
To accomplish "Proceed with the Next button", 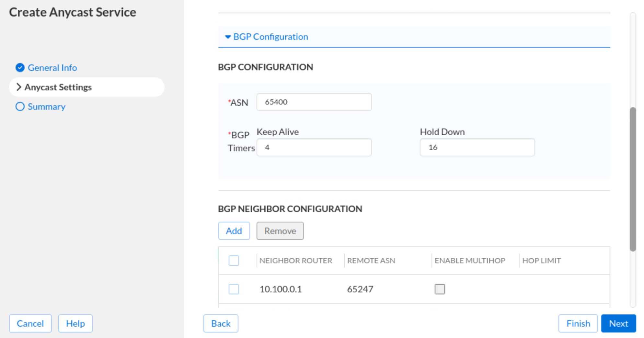I will [618, 323].
